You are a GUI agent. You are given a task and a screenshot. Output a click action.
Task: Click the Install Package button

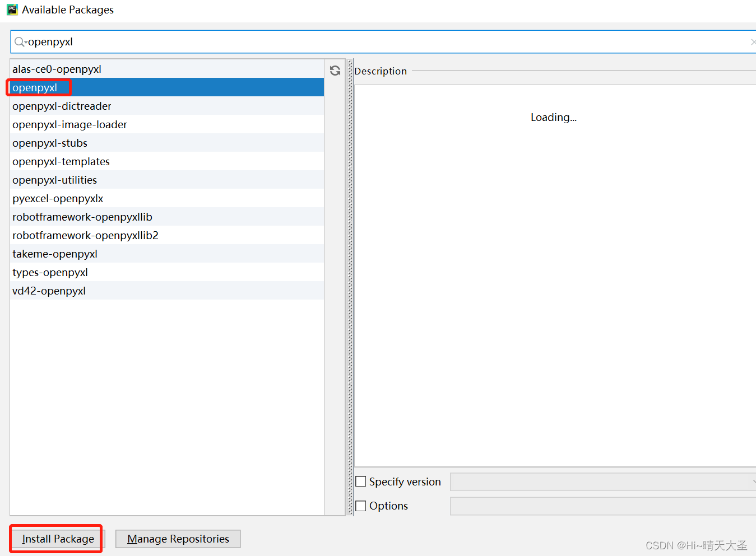point(58,539)
